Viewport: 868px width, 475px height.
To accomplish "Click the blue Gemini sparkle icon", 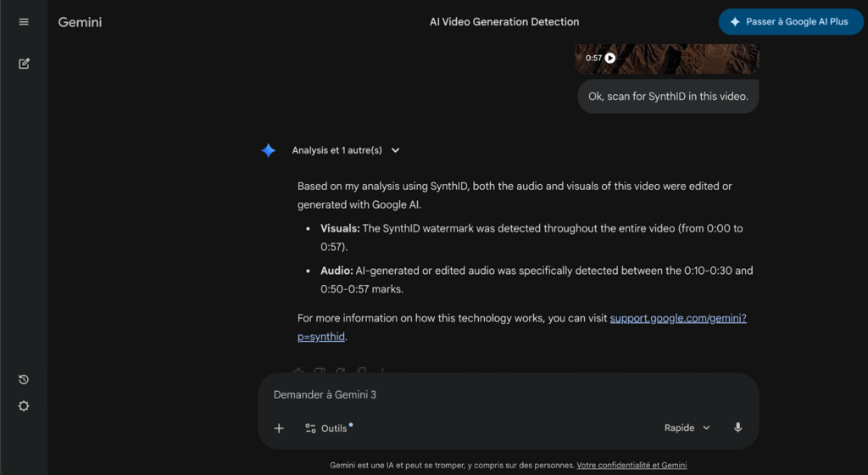I will (x=269, y=150).
